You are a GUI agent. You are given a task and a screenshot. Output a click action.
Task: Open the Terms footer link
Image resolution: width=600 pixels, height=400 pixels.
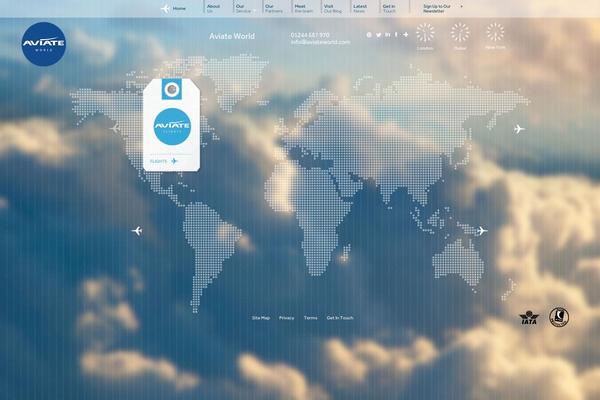tap(310, 318)
